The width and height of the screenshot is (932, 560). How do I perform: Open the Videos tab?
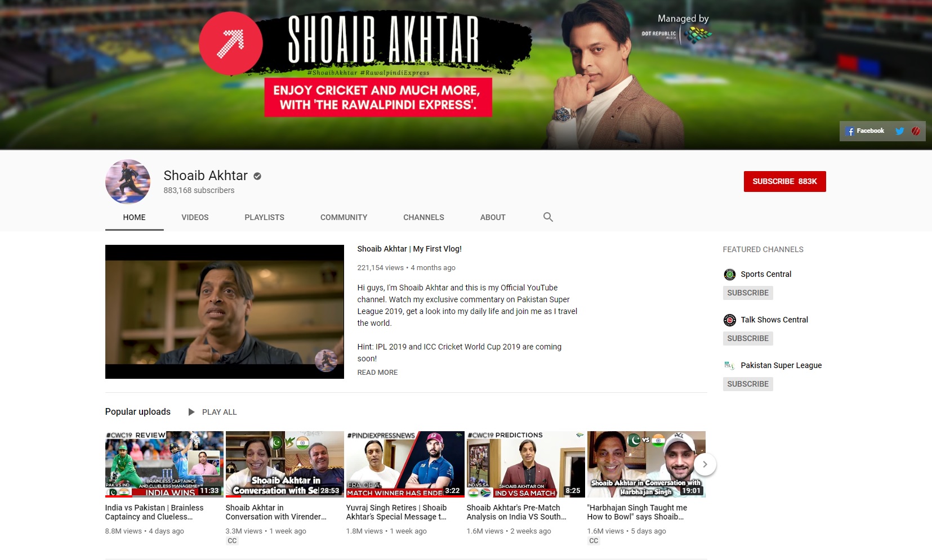click(195, 218)
